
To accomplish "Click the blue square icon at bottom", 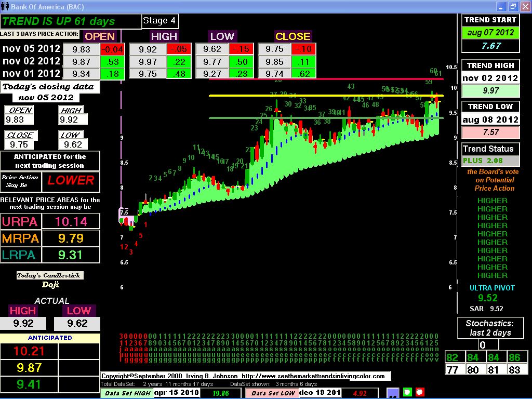I will [x=393, y=393].
